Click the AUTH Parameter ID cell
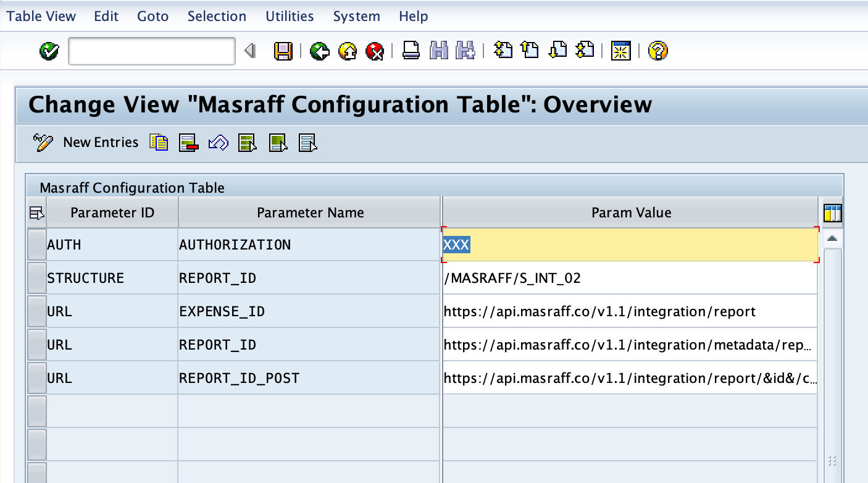Viewport: 868px width, 483px height. pos(112,245)
